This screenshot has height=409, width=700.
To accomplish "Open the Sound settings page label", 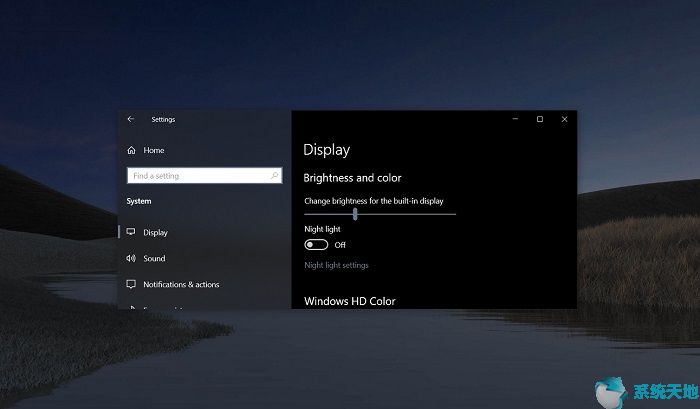I will 154,258.
